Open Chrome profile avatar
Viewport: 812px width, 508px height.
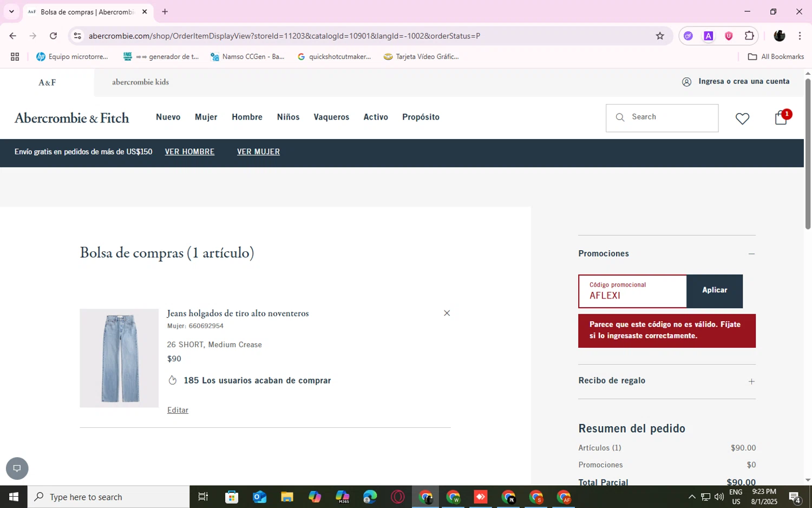(x=780, y=36)
